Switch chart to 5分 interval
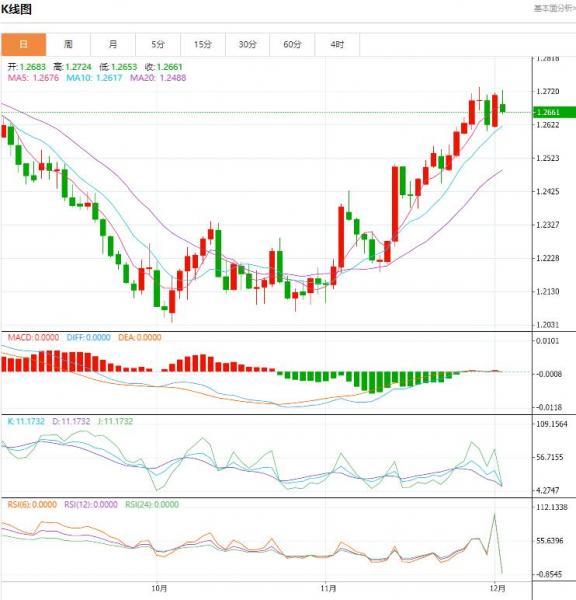The width and height of the screenshot is (576, 600). [x=158, y=44]
